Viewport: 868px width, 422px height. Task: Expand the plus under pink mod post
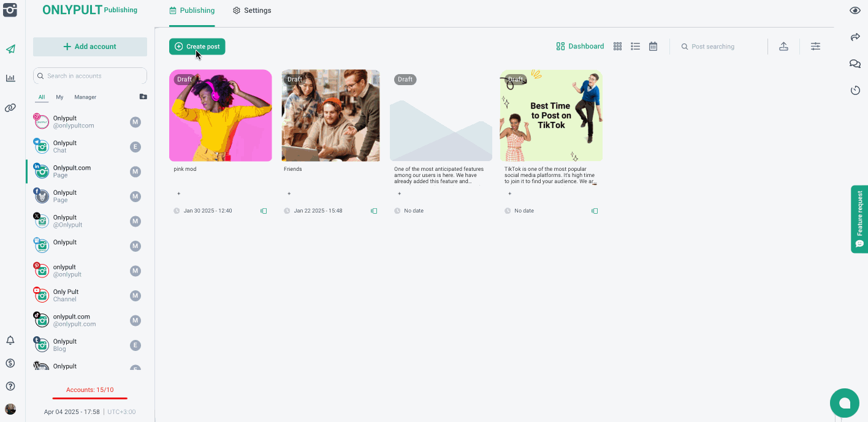[178, 194]
